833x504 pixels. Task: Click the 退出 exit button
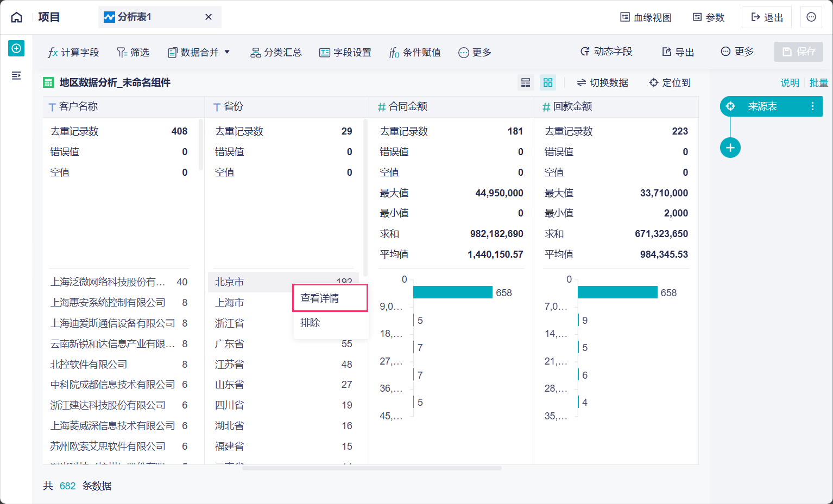[x=767, y=17]
